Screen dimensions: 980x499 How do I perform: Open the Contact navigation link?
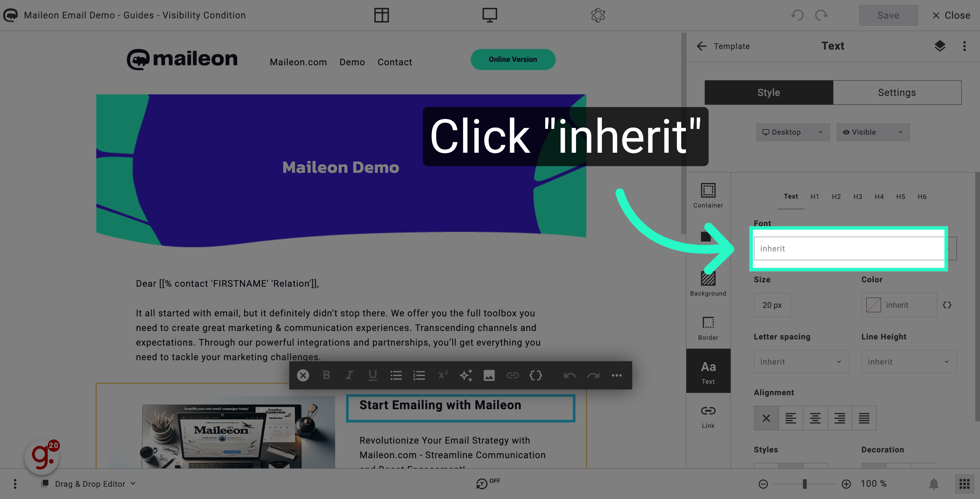(x=394, y=62)
